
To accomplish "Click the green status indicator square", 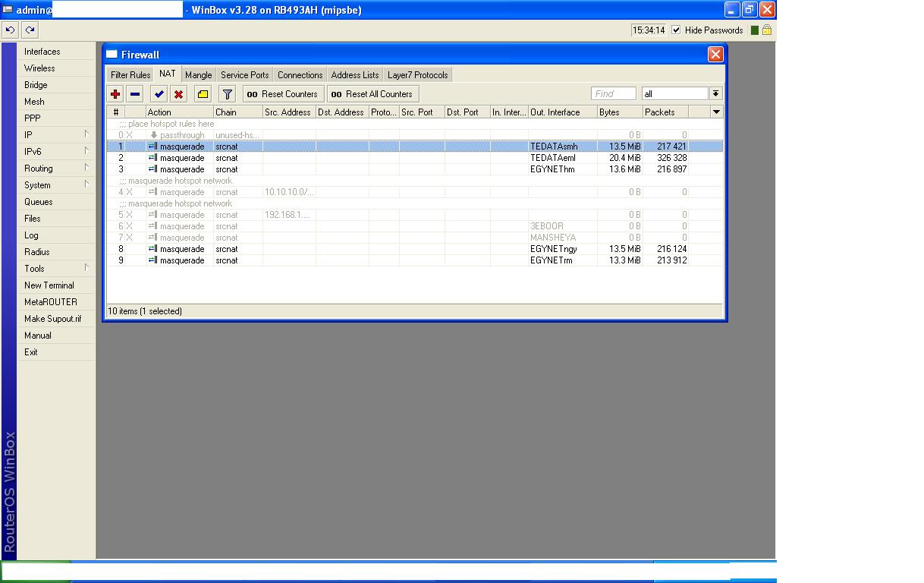I will 755,30.
